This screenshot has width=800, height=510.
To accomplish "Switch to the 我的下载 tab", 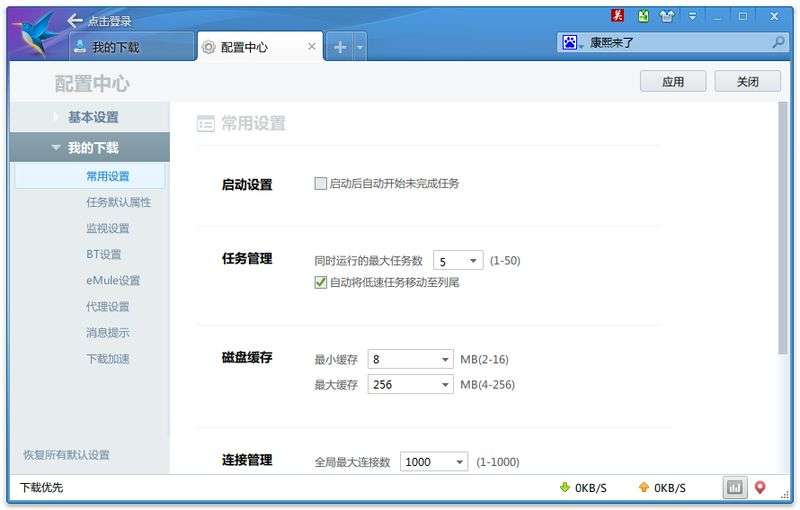I will pos(132,47).
